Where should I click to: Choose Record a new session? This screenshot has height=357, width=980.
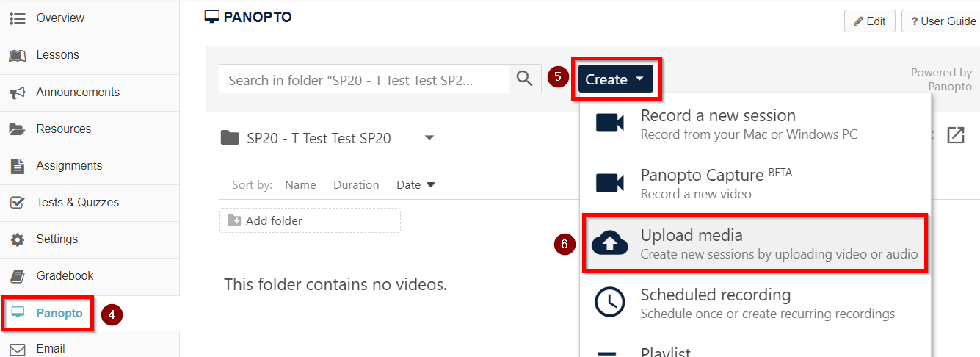point(755,124)
